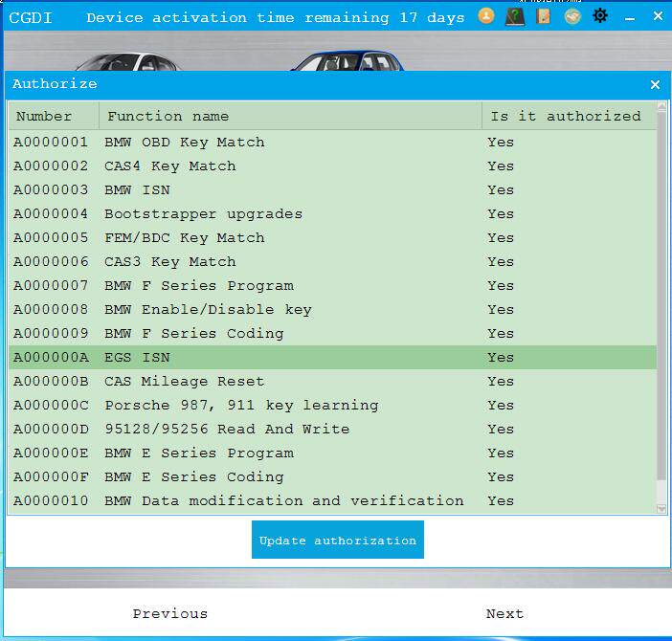Click number A000000B cell

click(x=51, y=382)
